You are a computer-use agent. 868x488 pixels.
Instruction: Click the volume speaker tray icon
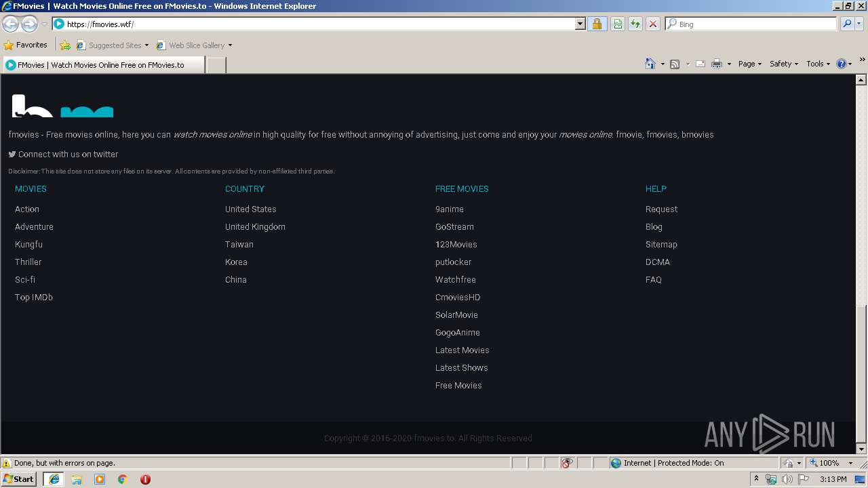[787, 479]
